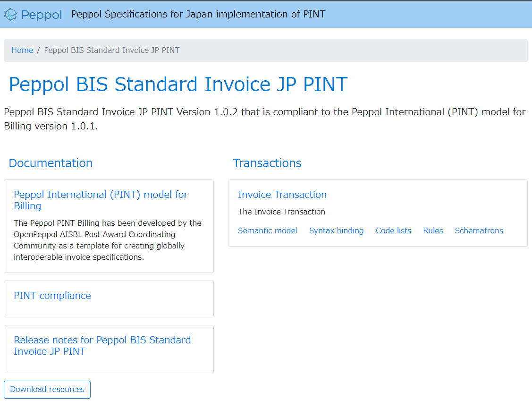Click the Peppol logo icon

click(x=10, y=15)
